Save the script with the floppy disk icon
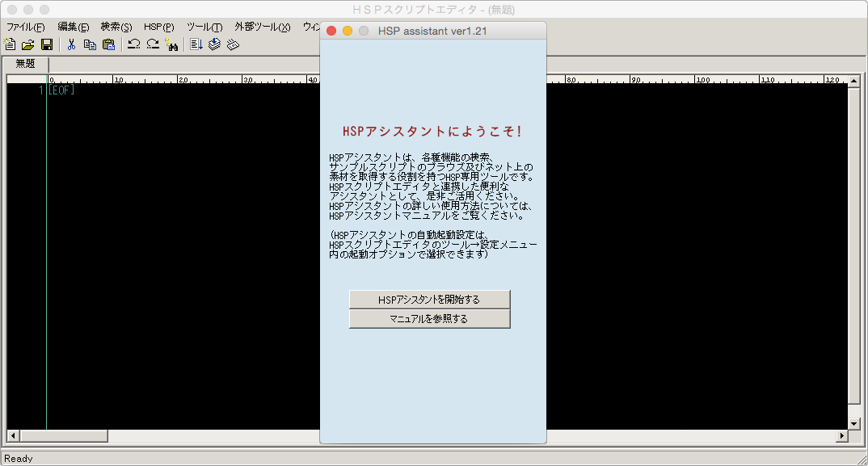 pyautogui.click(x=47, y=45)
